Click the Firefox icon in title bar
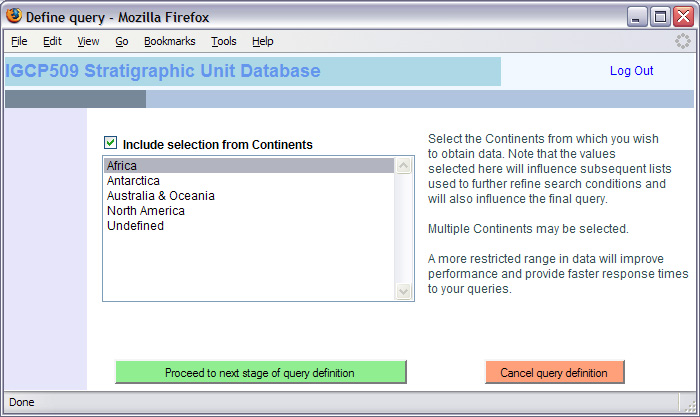 [14, 16]
